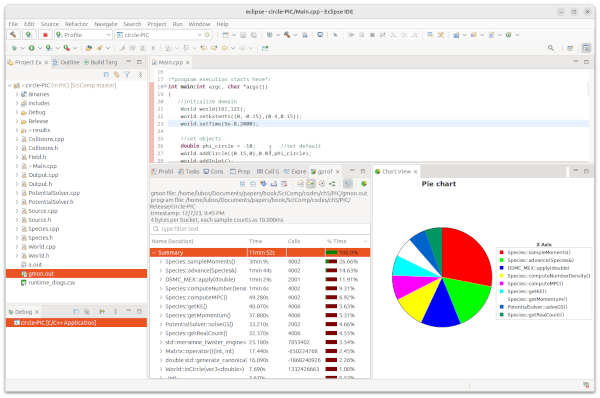The image size is (600, 398).
Task: Open the toolbar Search magnifier icon
Action: click(551, 48)
